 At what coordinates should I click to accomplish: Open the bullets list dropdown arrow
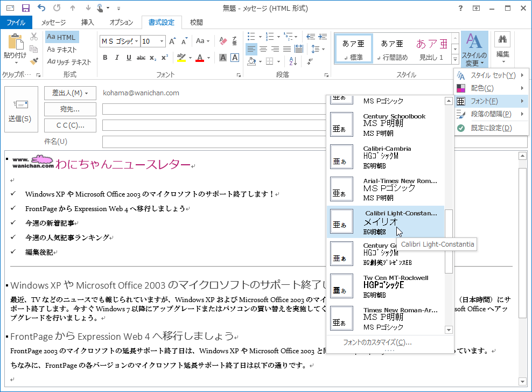tap(261, 37)
